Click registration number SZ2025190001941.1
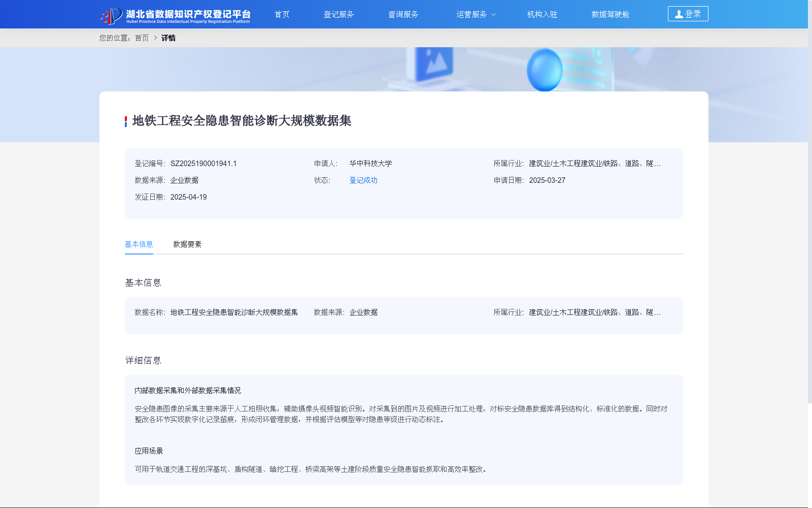 pos(204,164)
